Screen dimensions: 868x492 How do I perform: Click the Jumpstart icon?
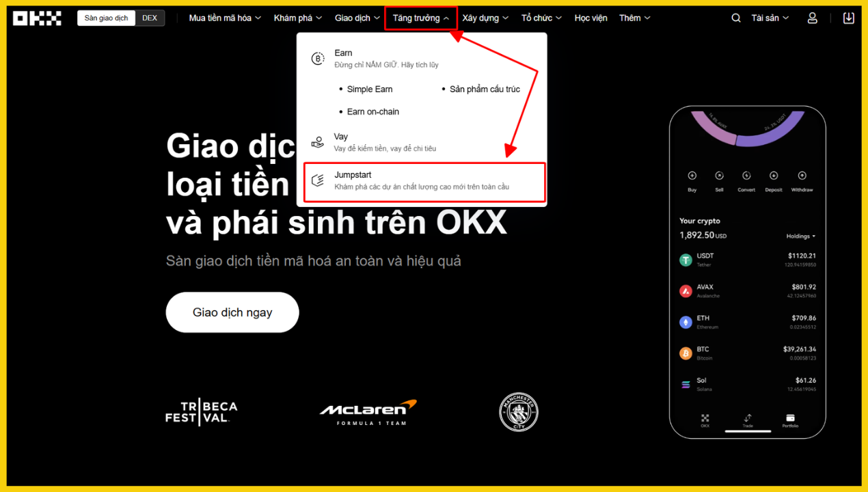pos(318,180)
